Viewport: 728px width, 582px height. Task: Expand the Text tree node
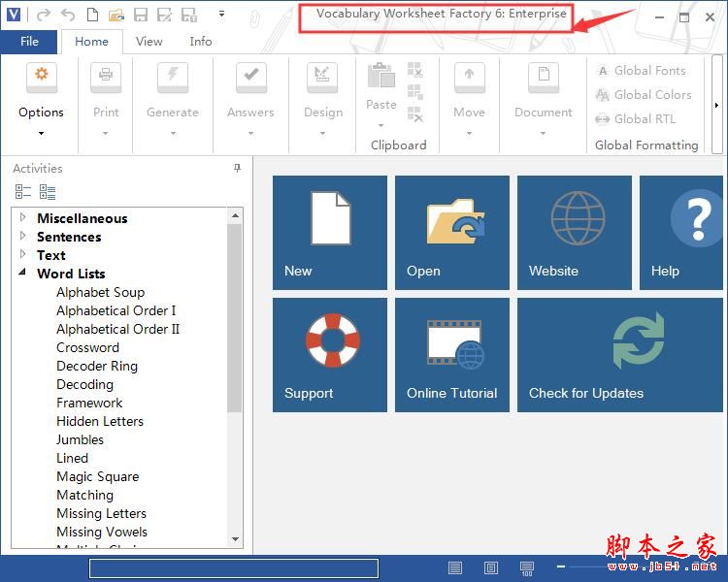coord(22,254)
